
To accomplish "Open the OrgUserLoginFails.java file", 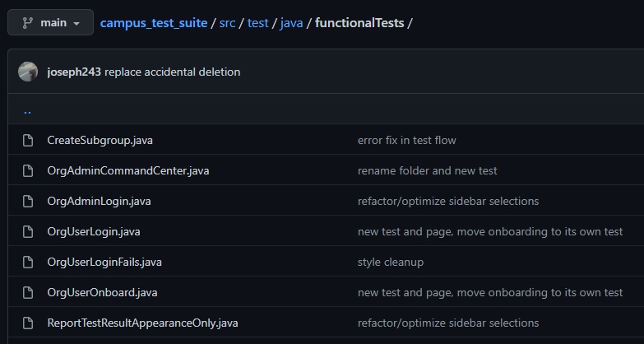I will [104, 262].
